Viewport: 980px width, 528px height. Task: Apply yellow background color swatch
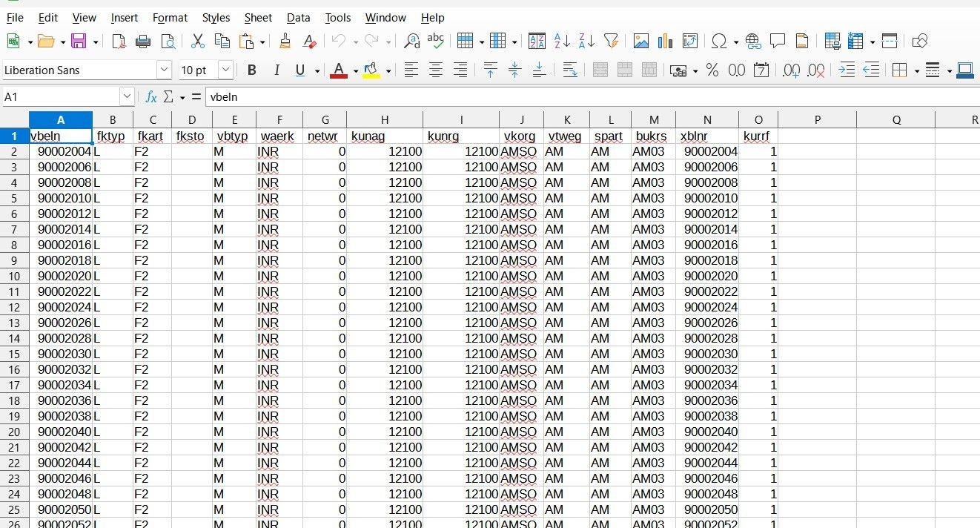(371, 70)
